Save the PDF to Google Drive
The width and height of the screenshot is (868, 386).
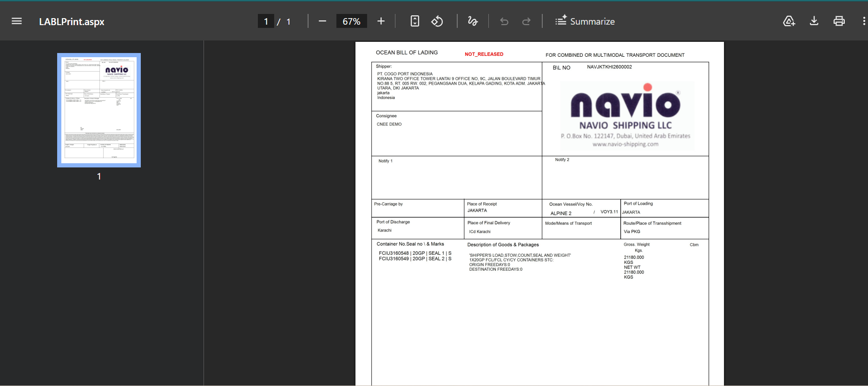point(789,21)
